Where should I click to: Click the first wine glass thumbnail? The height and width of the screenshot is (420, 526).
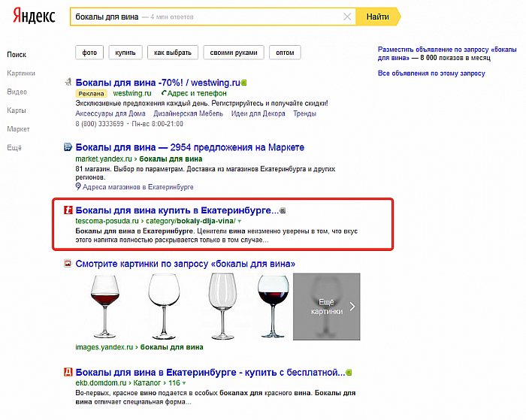point(104,307)
